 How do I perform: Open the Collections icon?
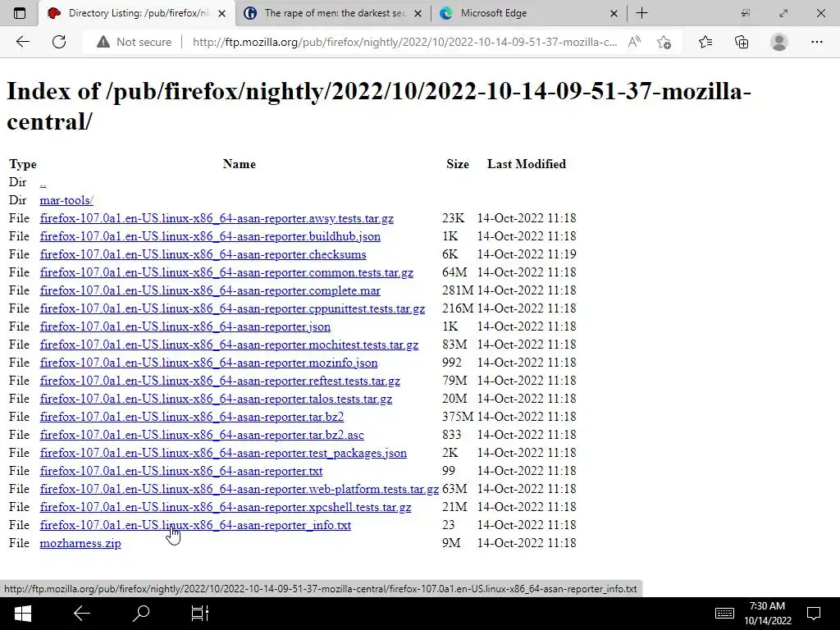(x=742, y=42)
